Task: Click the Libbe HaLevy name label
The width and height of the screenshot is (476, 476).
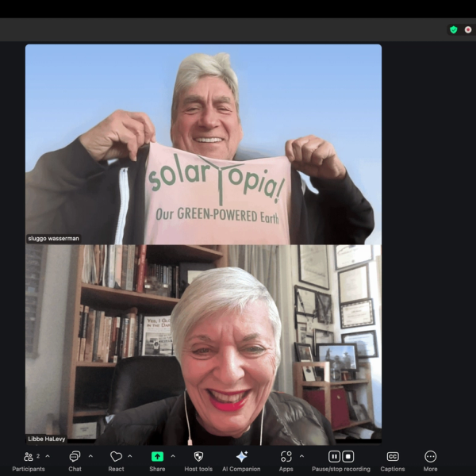Action: [x=47, y=439]
